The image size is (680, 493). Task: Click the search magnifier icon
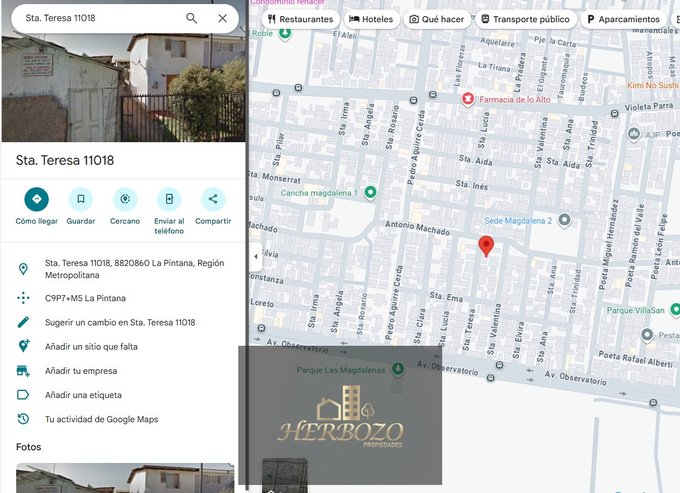point(191,18)
